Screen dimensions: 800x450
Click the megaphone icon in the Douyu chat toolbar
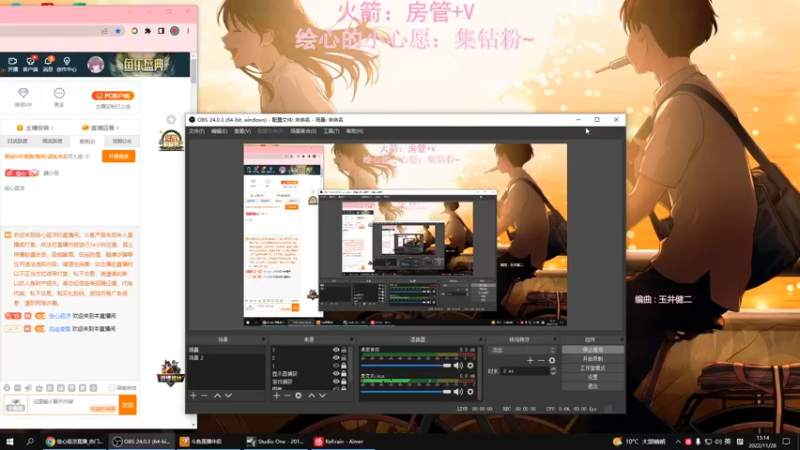click(x=29, y=388)
